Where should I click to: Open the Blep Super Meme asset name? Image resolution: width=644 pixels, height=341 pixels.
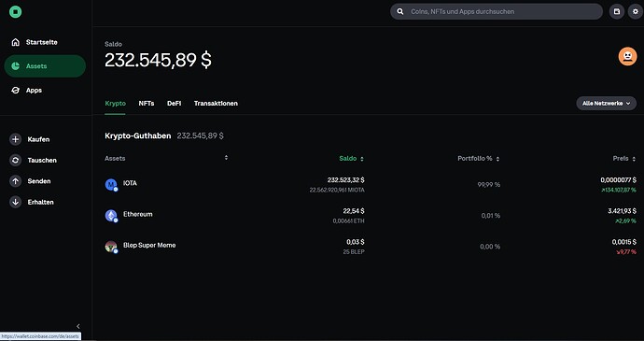point(149,245)
